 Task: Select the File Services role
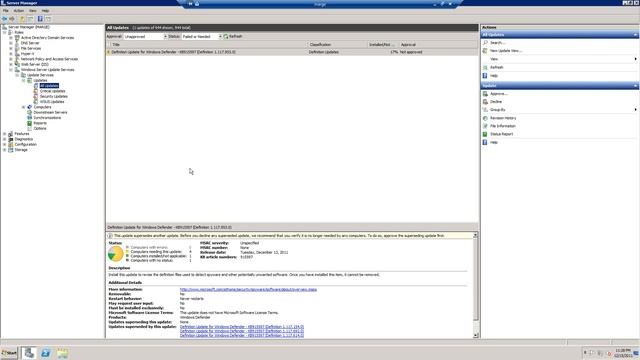(x=31, y=48)
